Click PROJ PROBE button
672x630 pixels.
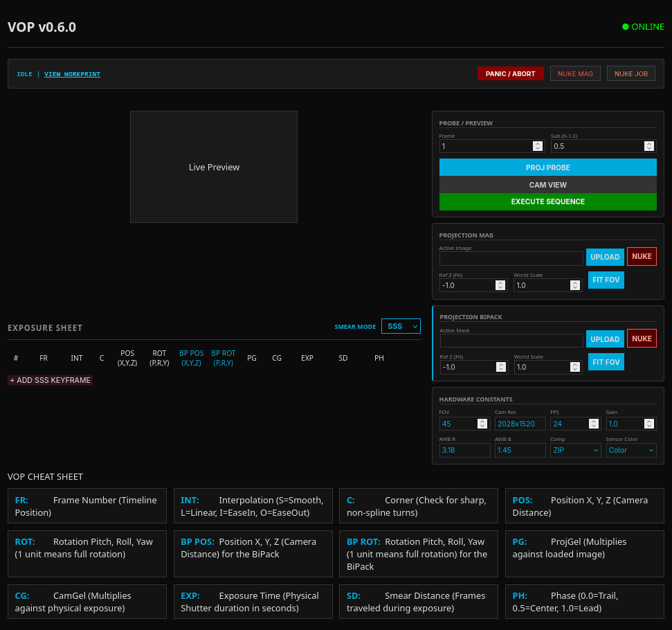547,168
